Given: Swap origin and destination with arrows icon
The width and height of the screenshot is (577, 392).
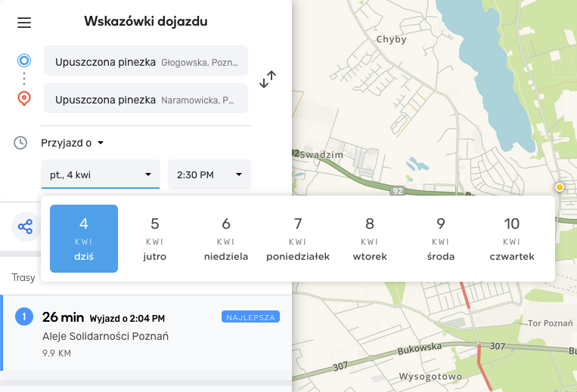Looking at the screenshot, I should tap(268, 79).
